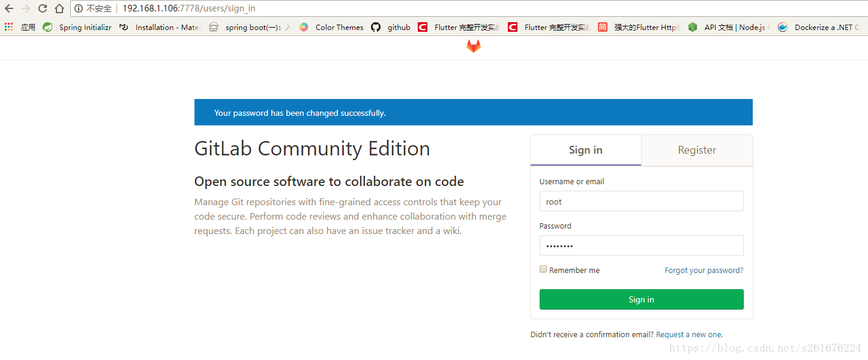Open the spring boot(一) bookmark
This screenshot has height=360, width=868.
[250, 27]
